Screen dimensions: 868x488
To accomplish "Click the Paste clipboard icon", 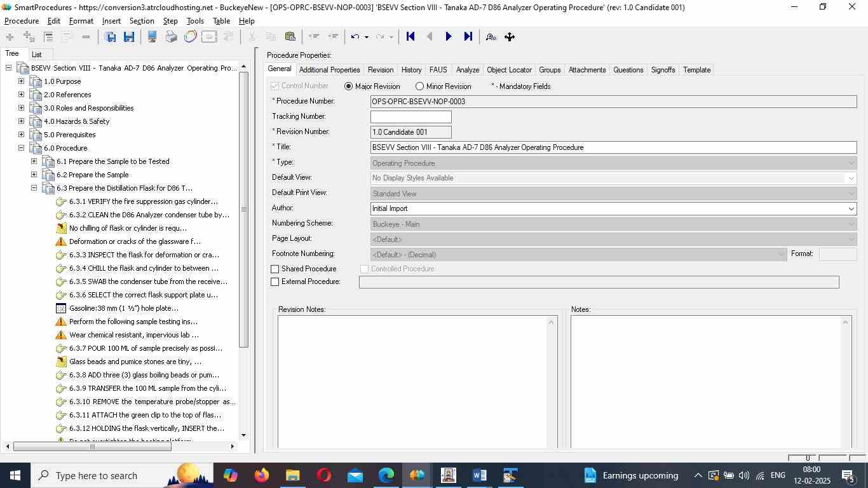I will click(x=290, y=37).
